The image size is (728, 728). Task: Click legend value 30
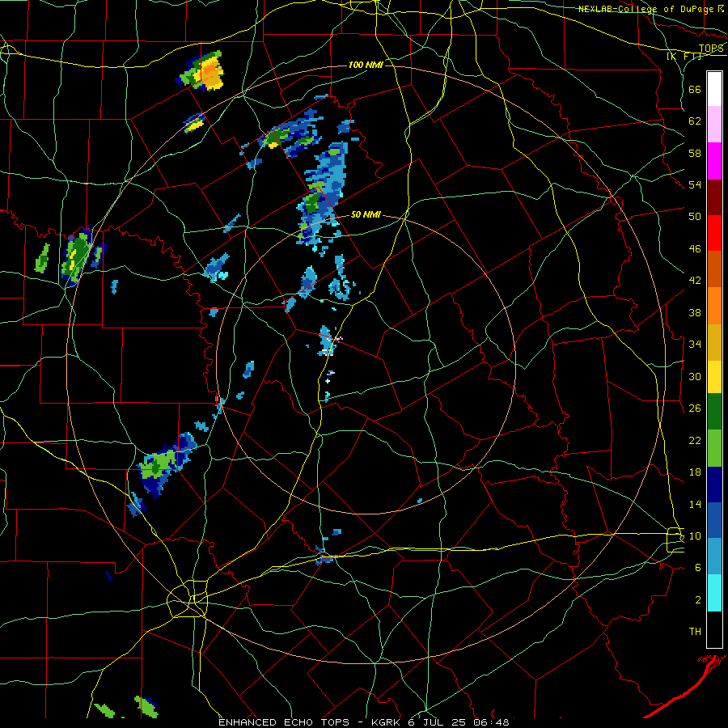click(695, 376)
